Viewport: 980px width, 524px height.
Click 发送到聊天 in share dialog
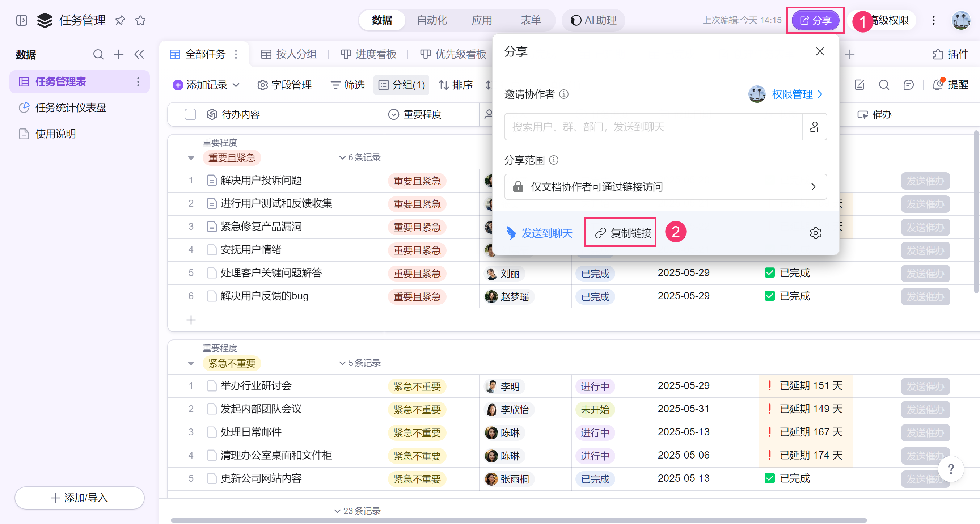coord(540,233)
